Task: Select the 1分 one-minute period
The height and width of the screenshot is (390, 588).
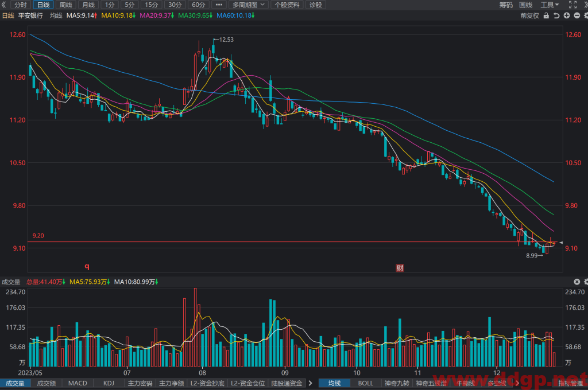Action: [110, 5]
